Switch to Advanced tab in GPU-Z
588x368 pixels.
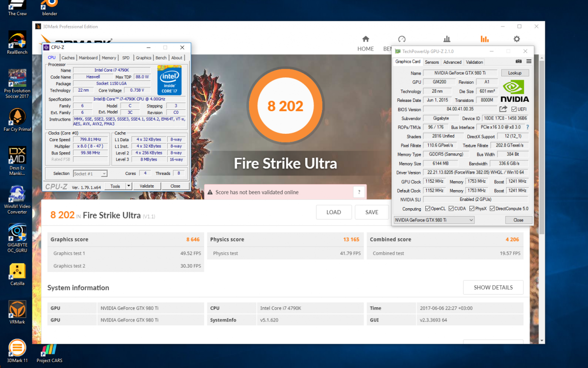point(452,62)
